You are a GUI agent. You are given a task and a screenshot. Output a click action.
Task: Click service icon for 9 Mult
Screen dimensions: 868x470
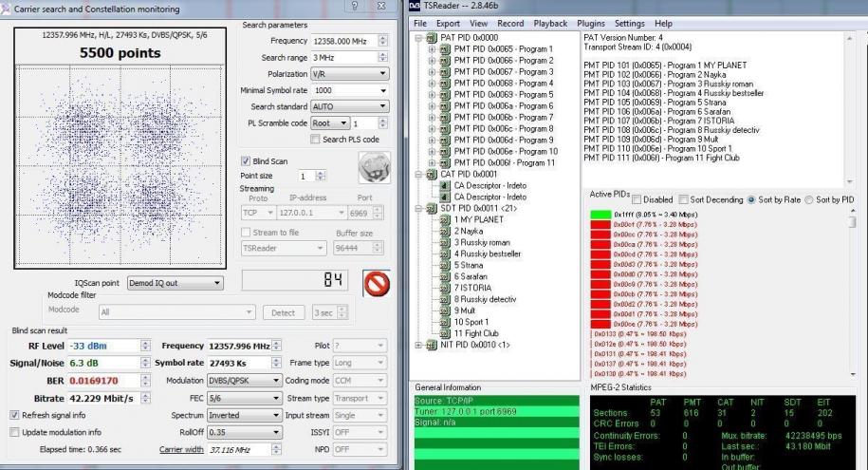445,310
